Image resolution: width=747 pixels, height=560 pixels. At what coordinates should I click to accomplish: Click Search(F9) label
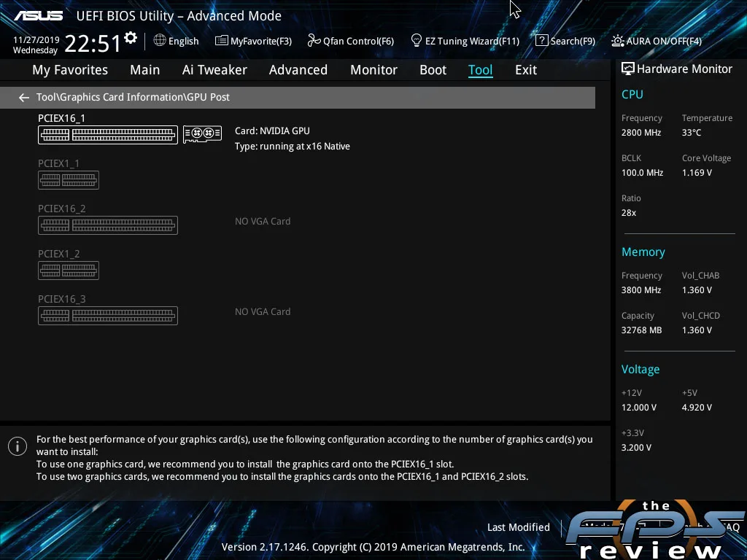(573, 41)
